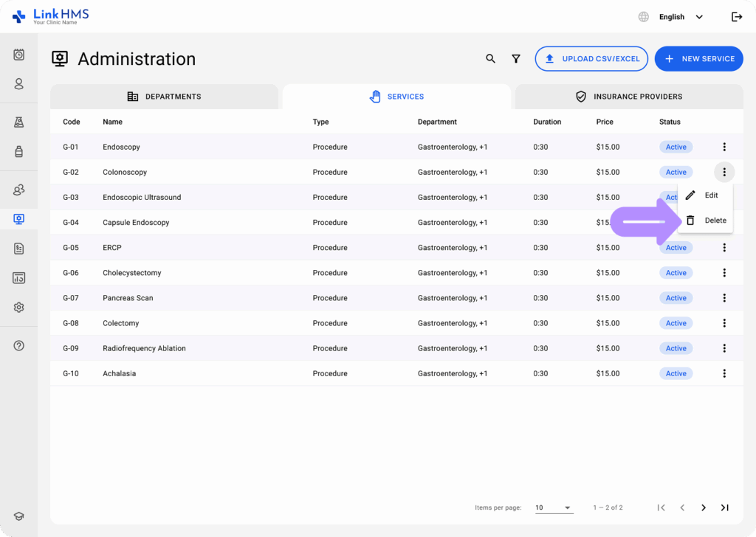Click Active status badge for ERCP
Screen dimensions: 756x537
(x=676, y=248)
